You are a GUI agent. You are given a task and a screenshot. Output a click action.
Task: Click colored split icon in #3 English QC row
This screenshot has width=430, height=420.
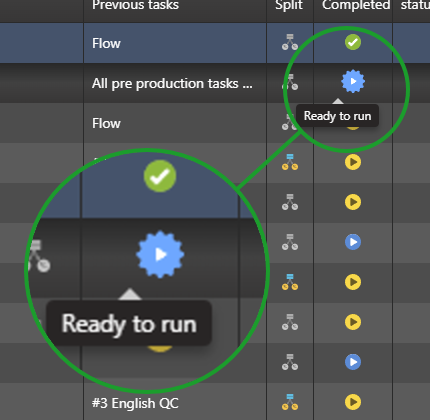(x=290, y=402)
